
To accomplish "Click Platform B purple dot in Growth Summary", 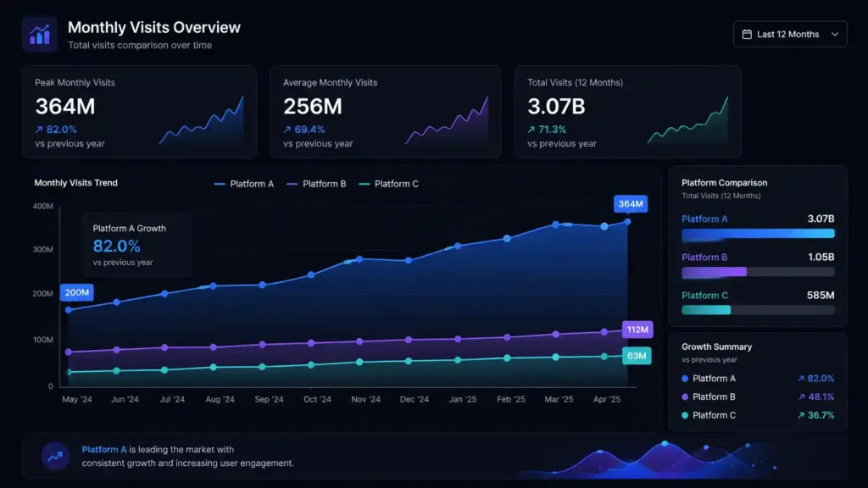I will pos(685,396).
